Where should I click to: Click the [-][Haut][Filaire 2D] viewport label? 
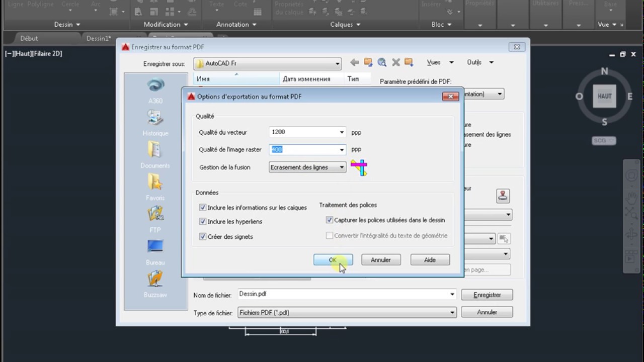click(x=34, y=53)
